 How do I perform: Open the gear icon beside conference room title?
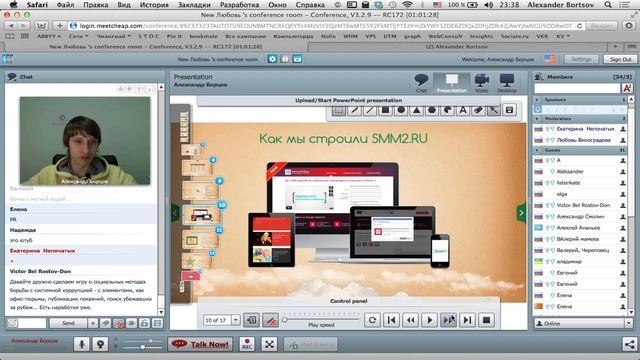pyautogui.click(x=272, y=59)
